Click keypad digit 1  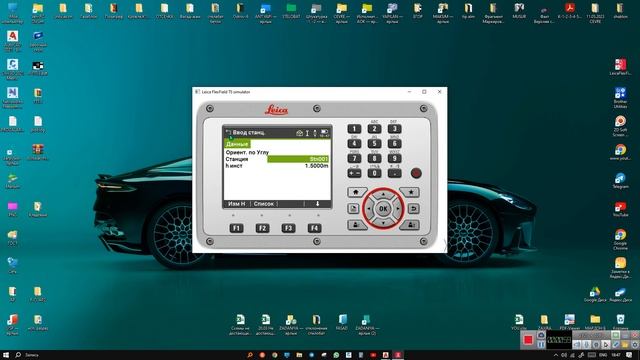click(354, 129)
